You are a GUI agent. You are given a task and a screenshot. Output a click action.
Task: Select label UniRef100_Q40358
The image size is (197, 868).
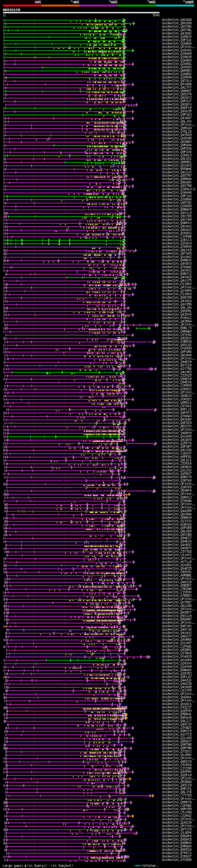point(177,304)
